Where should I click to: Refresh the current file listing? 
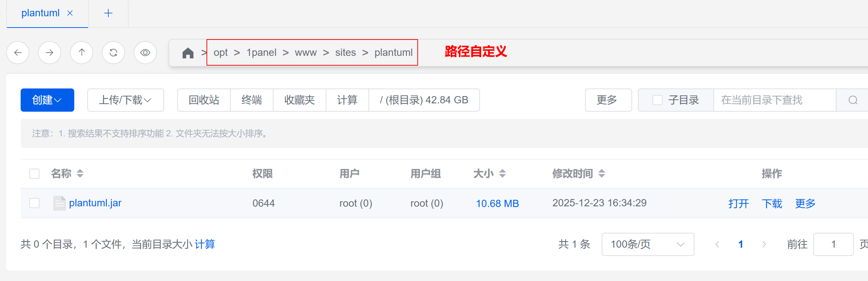tap(113, 53)
